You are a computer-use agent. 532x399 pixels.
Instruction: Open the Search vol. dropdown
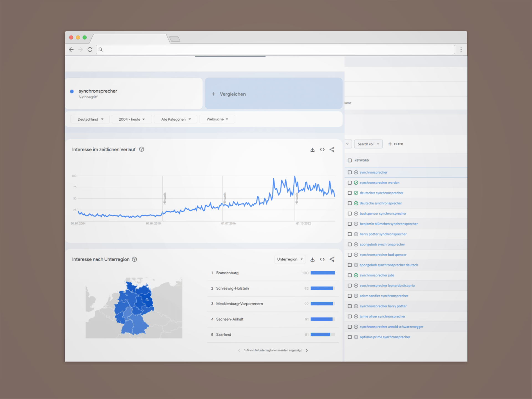[368, 144]
